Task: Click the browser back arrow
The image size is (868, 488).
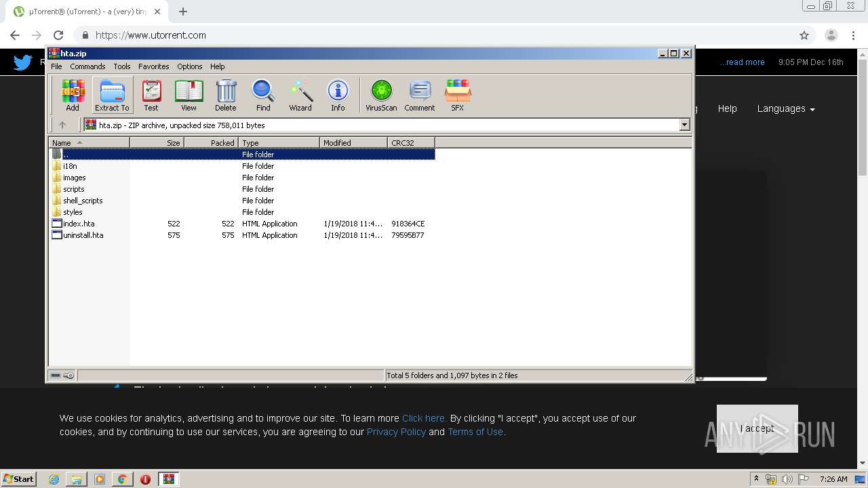Action: point(15,35)
